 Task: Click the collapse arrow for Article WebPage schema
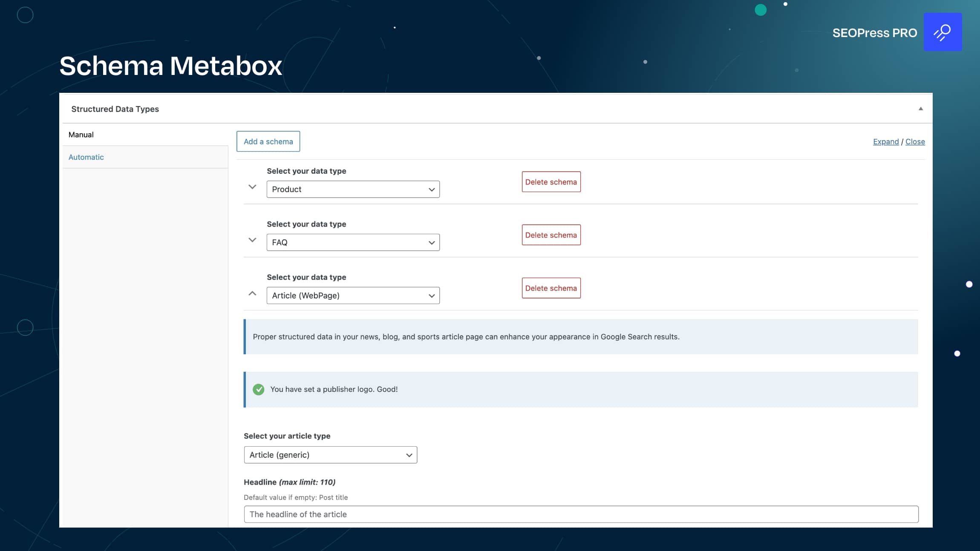tap(253, 293)
